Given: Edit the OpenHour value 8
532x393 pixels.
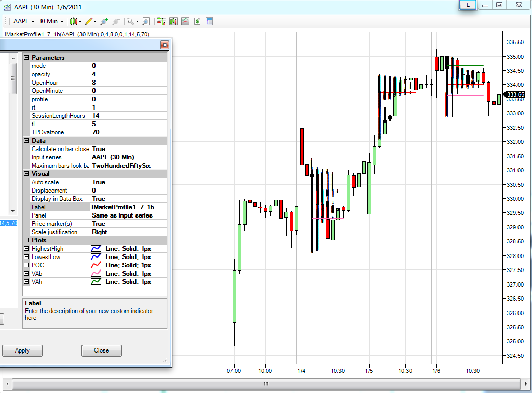Looking at the screenshot, I should click(129, 83).
